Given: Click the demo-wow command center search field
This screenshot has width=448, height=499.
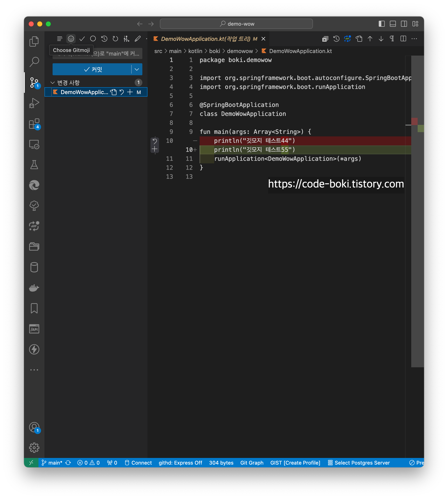Looking at the screenshot, I should 236,24.
